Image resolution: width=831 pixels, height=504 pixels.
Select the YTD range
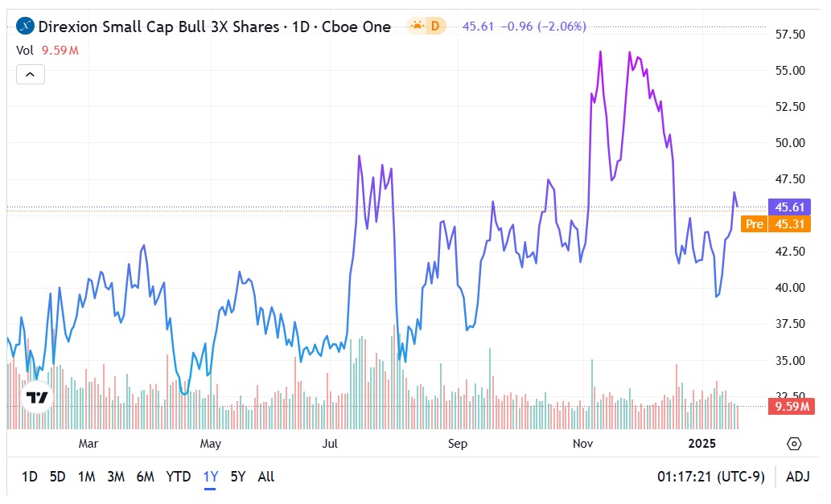click(178, 477)
